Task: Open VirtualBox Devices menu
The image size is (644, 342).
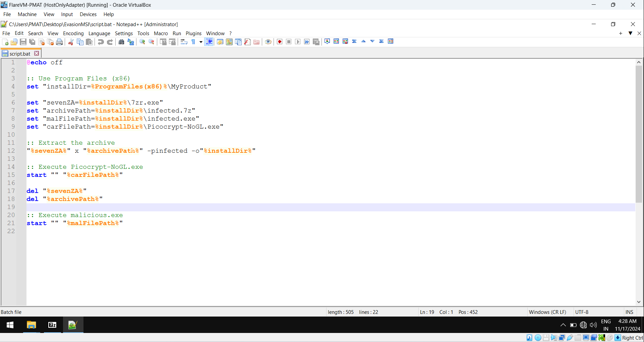Action: [88, 14]
